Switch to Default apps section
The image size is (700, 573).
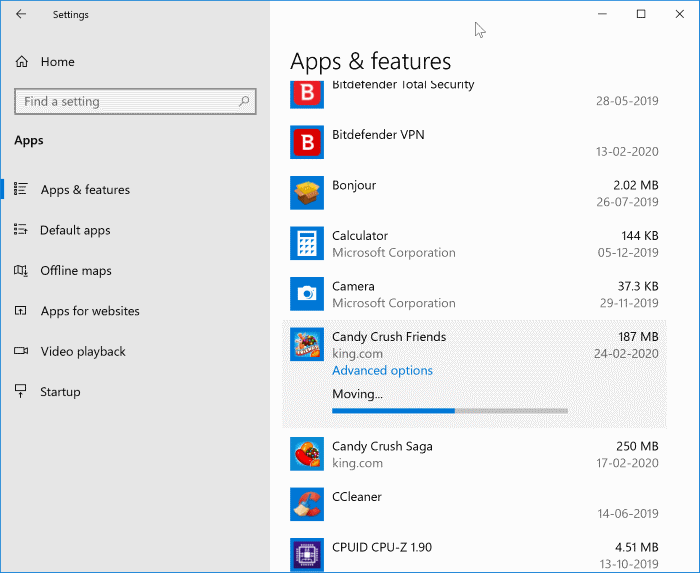(135, 230)
